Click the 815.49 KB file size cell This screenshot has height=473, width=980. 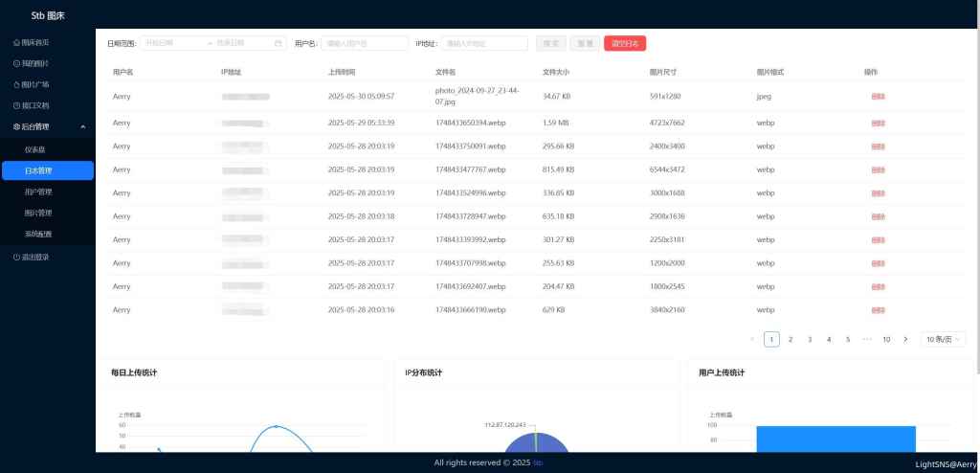point(559,170)
